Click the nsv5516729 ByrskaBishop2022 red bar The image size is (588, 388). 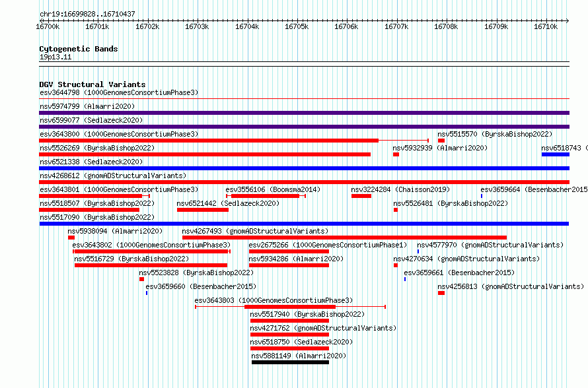[151, 265]
